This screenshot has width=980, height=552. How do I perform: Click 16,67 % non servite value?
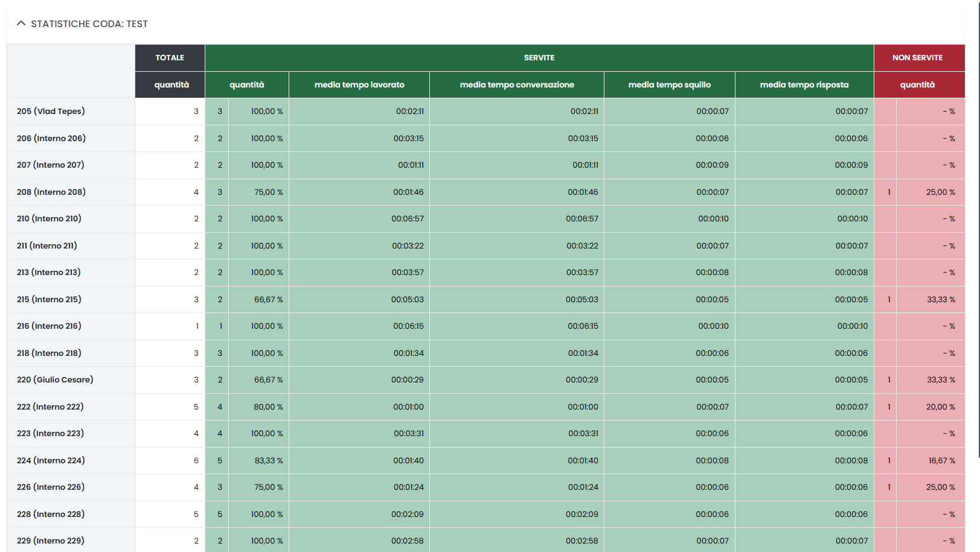click(941, 461)
